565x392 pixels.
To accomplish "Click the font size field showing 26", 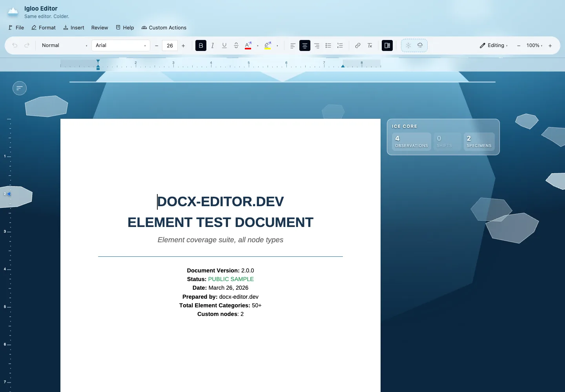I will click(170, 45).
